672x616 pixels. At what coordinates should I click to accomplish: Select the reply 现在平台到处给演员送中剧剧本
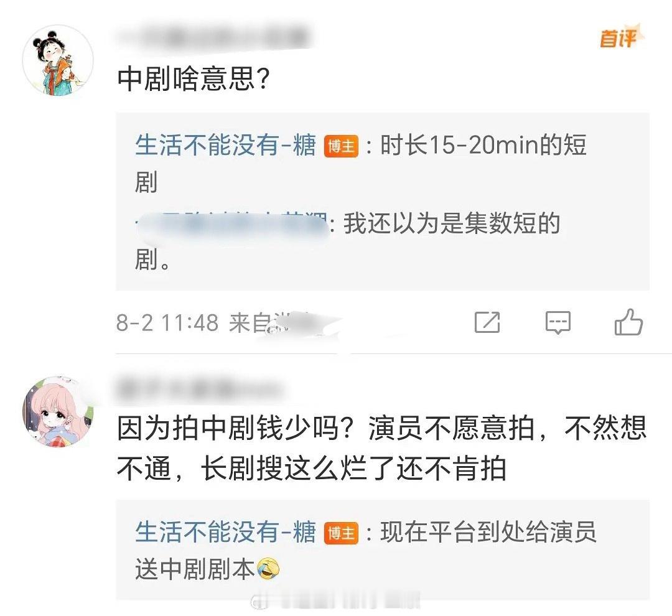366,551
